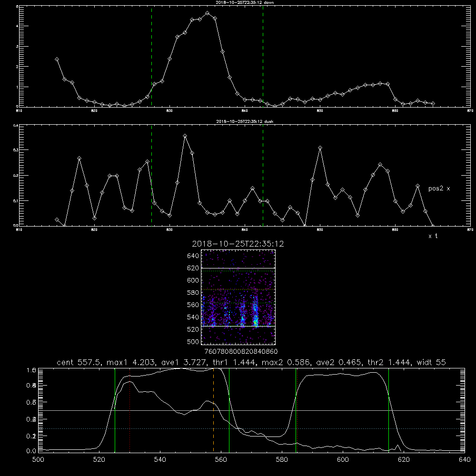Click the dotted horizontal line in bottom plot
476x476 pixels.
coord(251,429)
